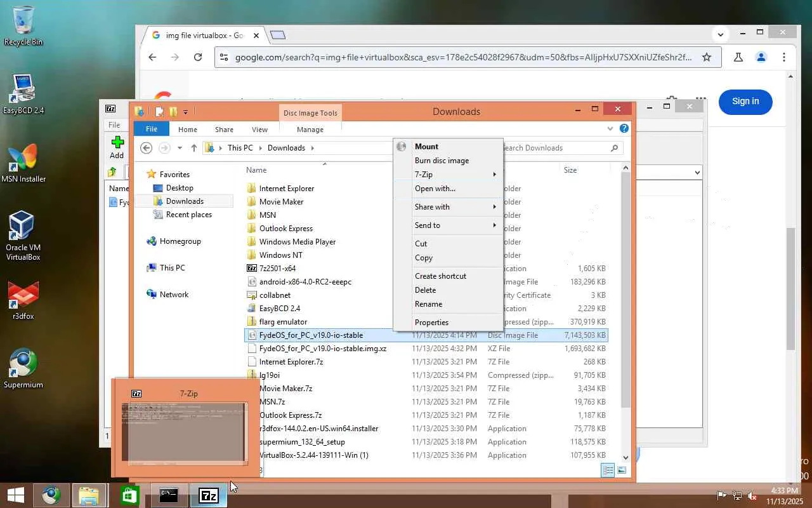Open a new Chrome tab

pos(278,36)
